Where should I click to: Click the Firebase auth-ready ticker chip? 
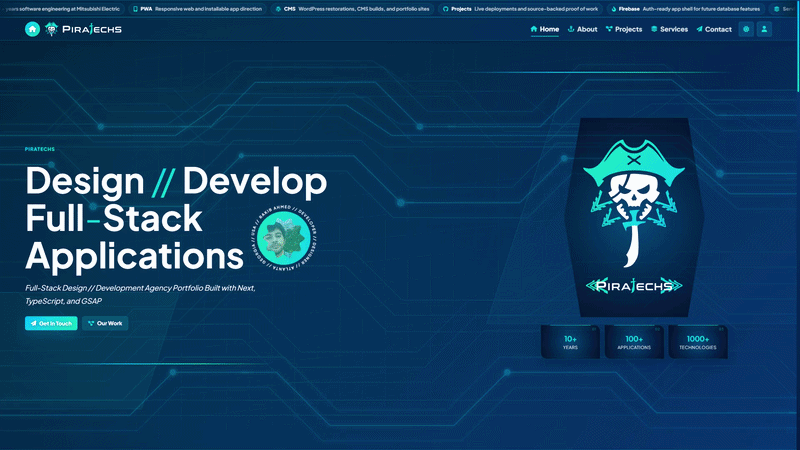[x=685, y=9]
